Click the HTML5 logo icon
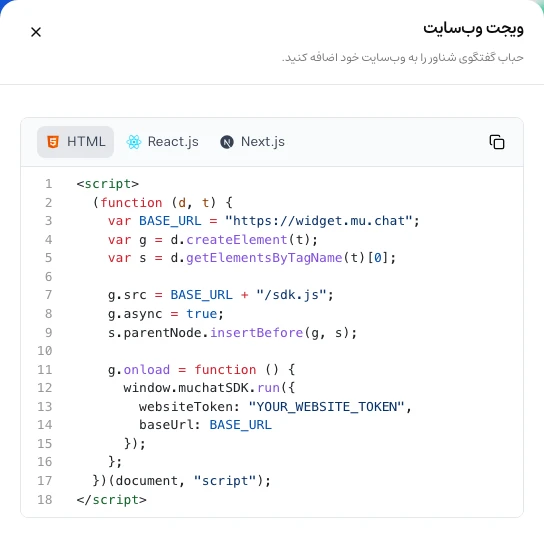Viewport: 544px width, 550px height. pyautogui.click(x=53, y=142)
